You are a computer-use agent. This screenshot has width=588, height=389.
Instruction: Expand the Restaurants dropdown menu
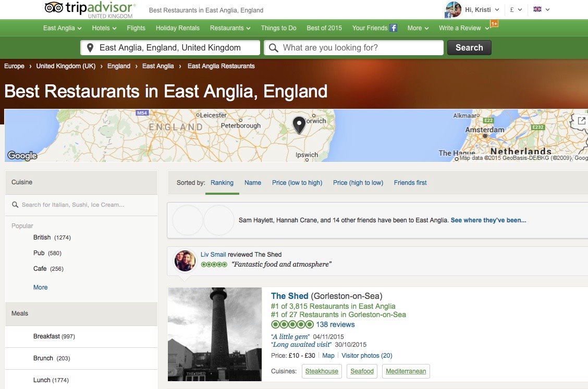click(230, 28)
